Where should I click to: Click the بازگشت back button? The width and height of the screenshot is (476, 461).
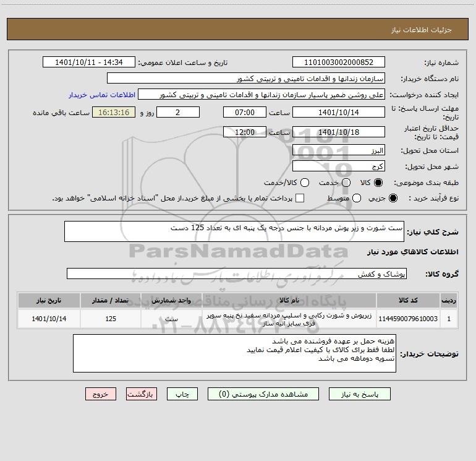coord(142,394)
